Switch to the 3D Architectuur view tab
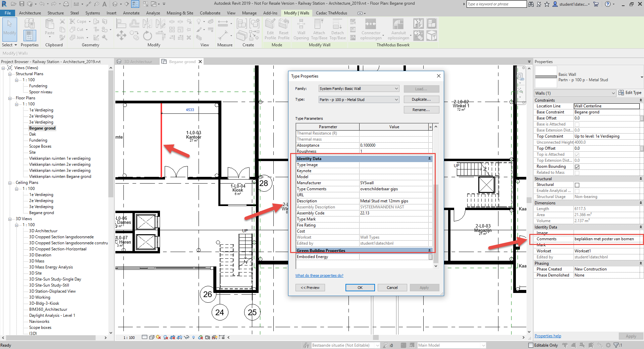 pos(138,62)
